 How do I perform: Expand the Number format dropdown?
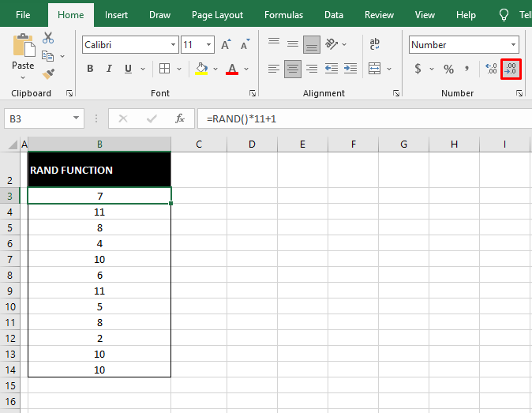click(513, 44)
